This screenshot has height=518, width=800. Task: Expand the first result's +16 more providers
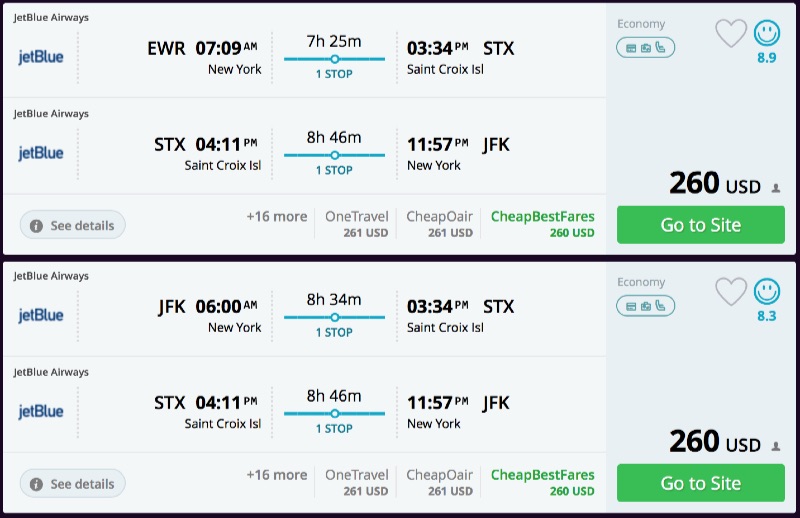277,216
